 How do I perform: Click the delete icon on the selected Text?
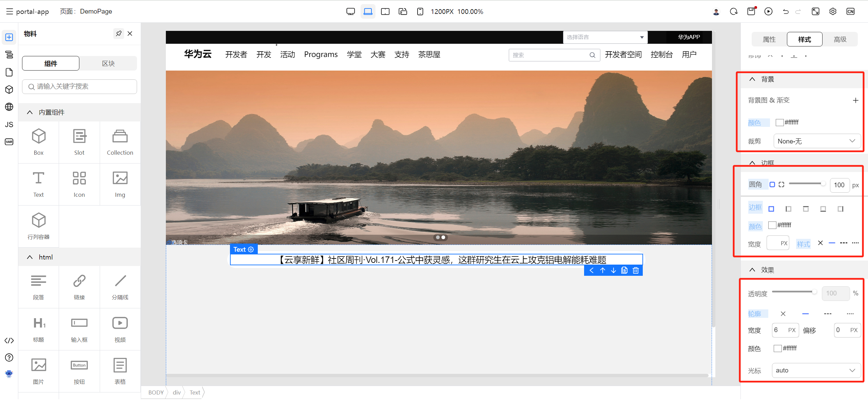(x=636, y=270)
